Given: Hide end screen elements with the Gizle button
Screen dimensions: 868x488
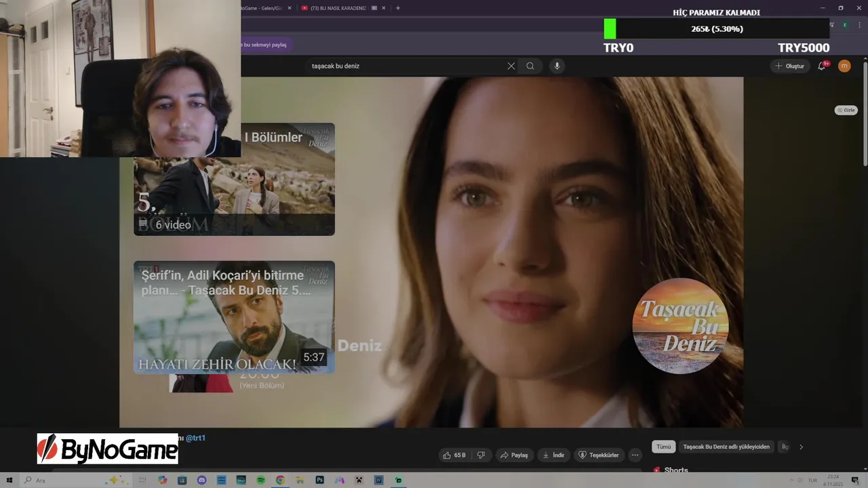Looking at the screenshot, I should (x=846, y=110).
